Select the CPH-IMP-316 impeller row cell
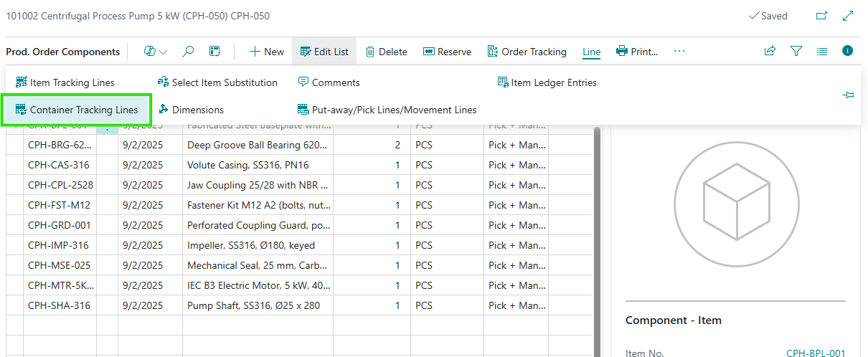Image resolution: width=868 pixels, height=357 pixels. (59, 245)
